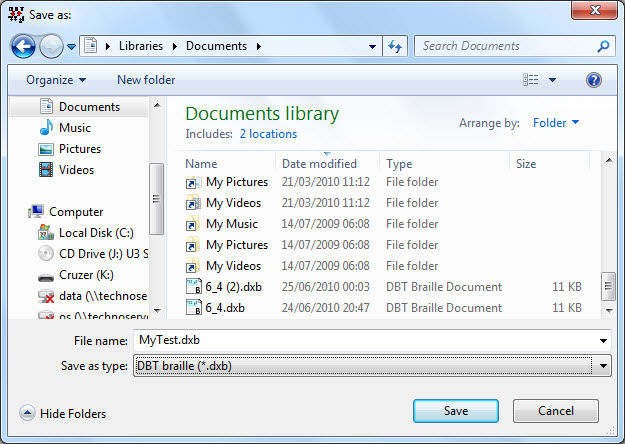Viewport: 625px width, 444px height.
Task: Click the refresh icon beside address bar
Action: pyautogui.click(x=394, y=46)
